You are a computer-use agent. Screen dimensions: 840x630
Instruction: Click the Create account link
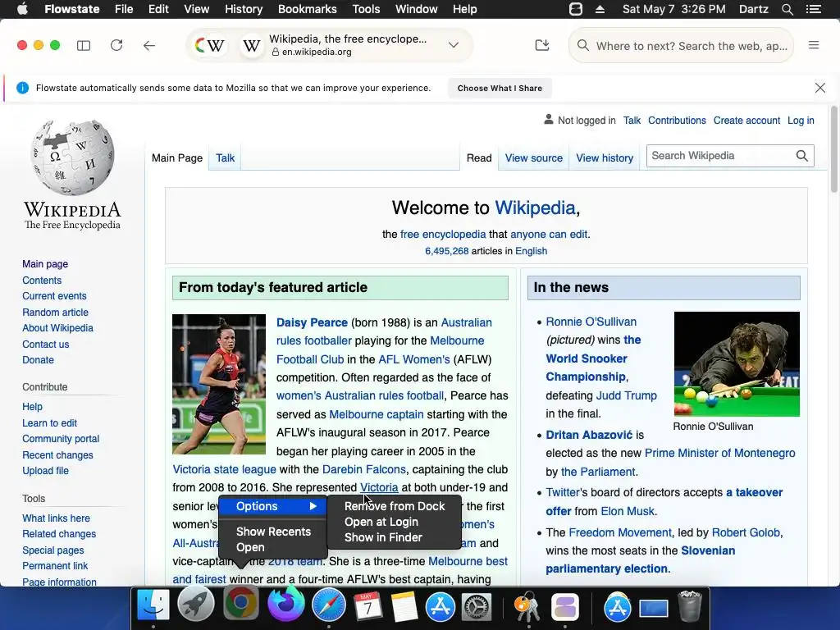click(x=746, y=121)
